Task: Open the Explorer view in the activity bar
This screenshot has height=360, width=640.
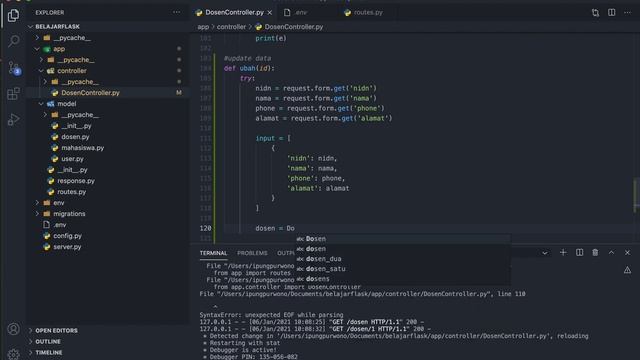Action: click(13, 16)
